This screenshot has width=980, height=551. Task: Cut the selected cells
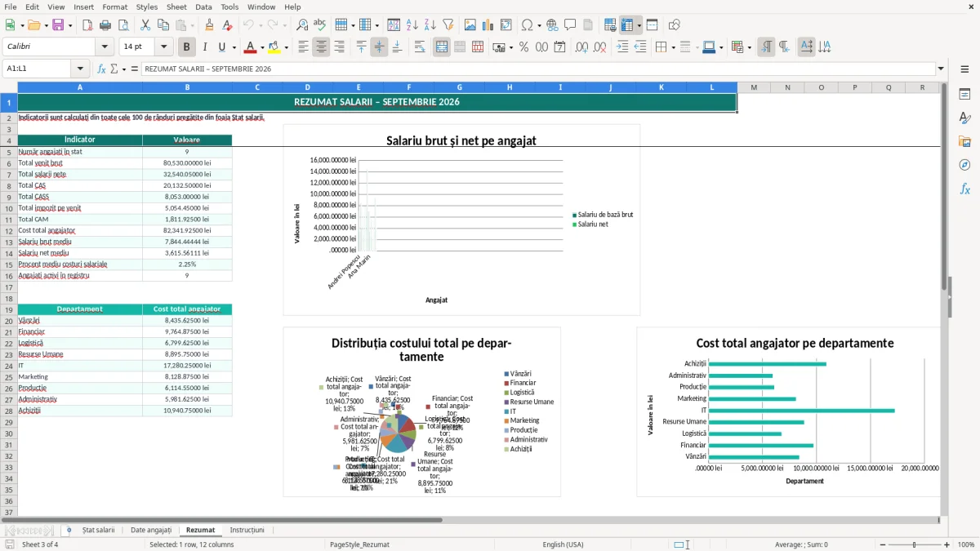coord(145,25)
